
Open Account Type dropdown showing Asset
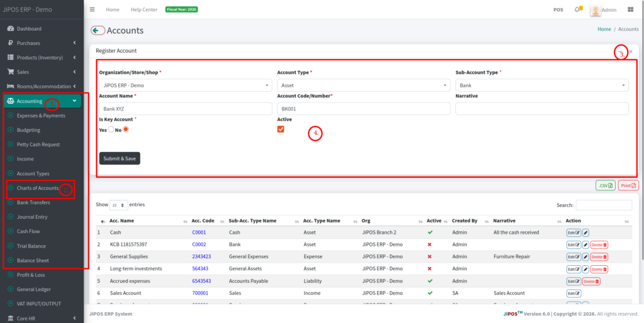[x=364, y=85]
